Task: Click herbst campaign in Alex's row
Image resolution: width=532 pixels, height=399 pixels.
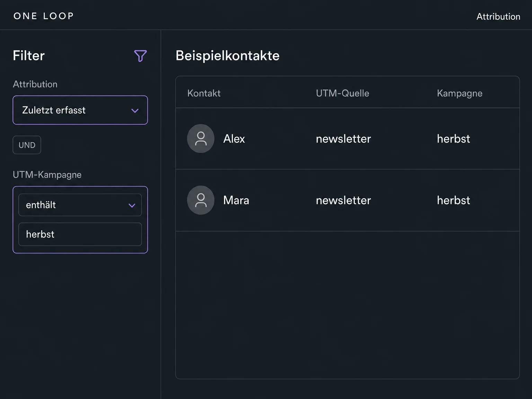Action: click(453, 139)
